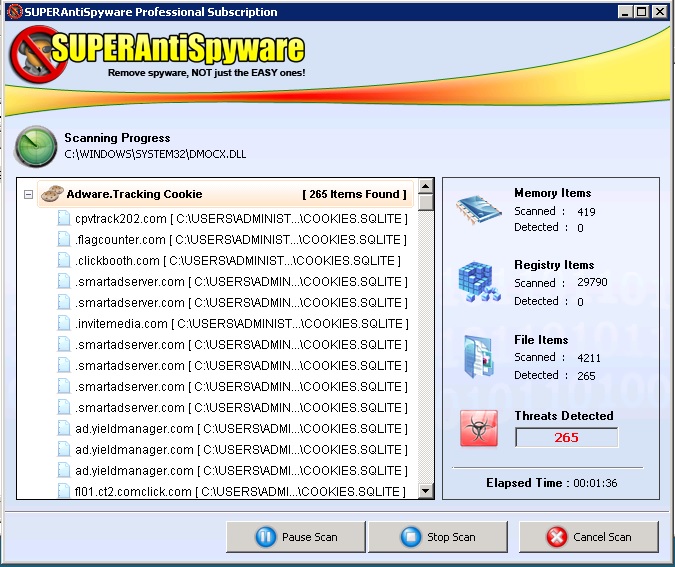675x567 pixels.
Task: Select the .flagcounter.com cookie entry
Action: pyautogui.click(x=240, y=240)
